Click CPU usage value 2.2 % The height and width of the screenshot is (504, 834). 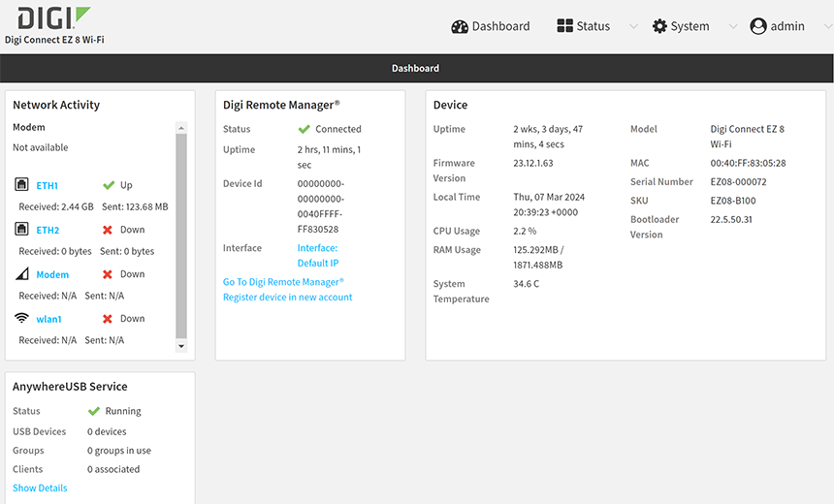point(525,231)
